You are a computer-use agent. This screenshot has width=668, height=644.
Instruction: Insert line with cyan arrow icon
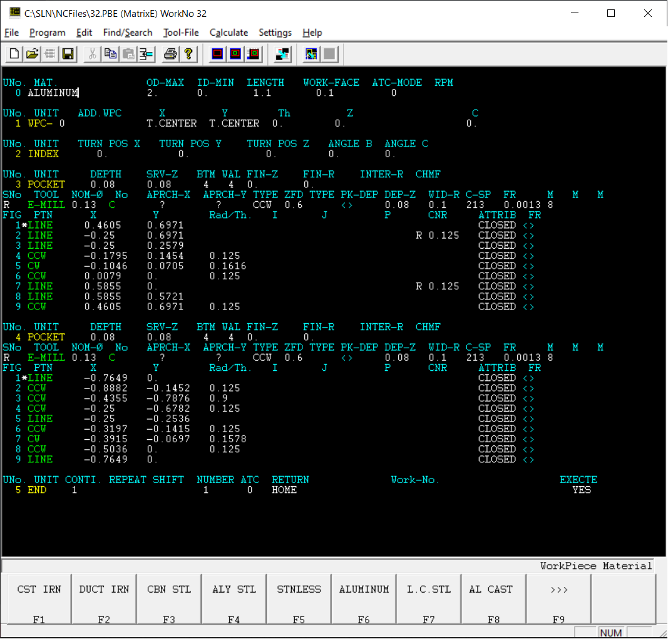point(146,54)
